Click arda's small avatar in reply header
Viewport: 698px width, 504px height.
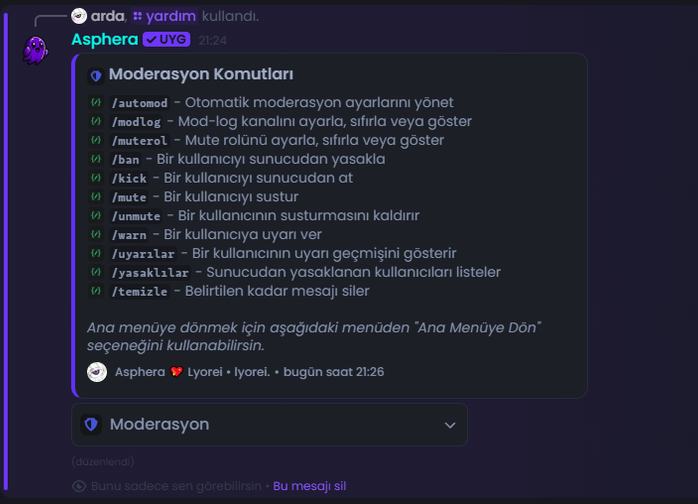[79, 16]
